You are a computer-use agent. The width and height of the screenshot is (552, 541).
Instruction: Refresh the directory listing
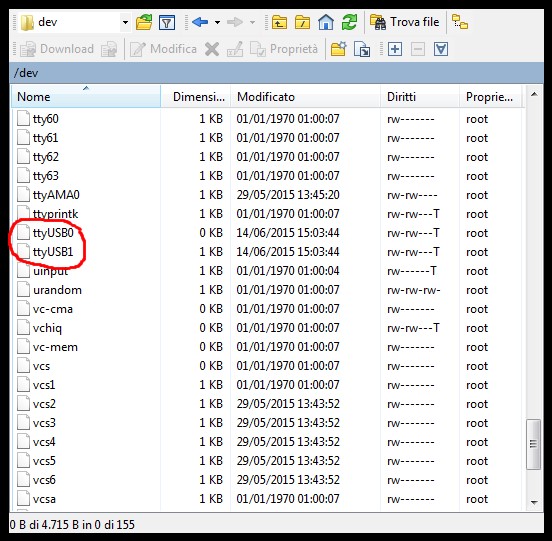point(349,23)
